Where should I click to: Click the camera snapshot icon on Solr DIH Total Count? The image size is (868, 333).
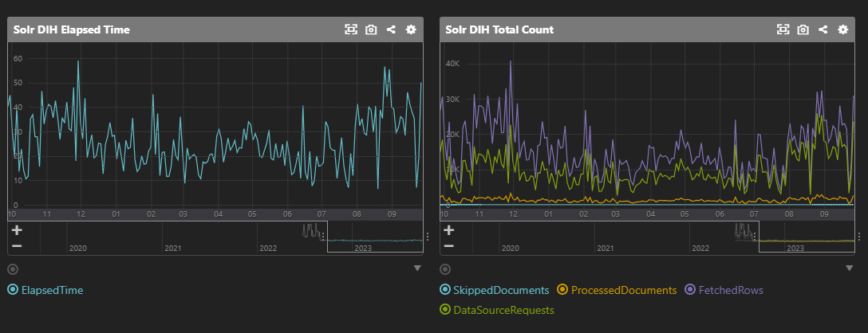coord(803,29)
